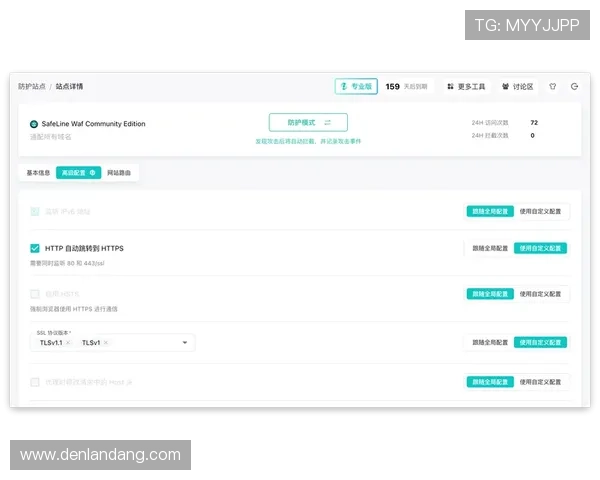This screenshot has height=480, width=600.
Task: Switch to 网站路由 tab
Action: (119, 172)
